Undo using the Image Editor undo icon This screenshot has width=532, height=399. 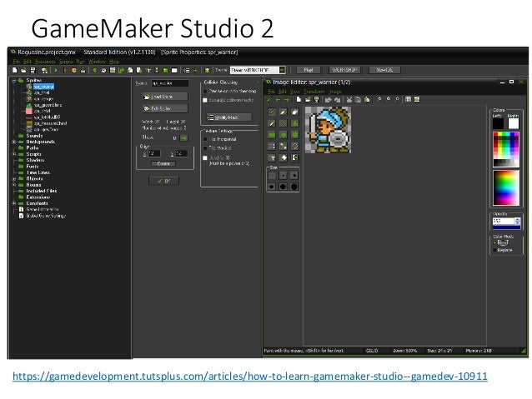point(328,99)
